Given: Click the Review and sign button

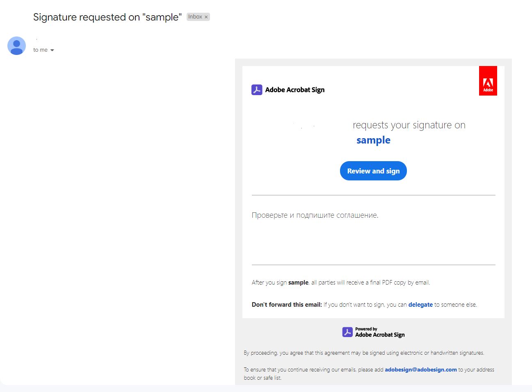Looking at the screenshot, I should click(x=373, y=171).
